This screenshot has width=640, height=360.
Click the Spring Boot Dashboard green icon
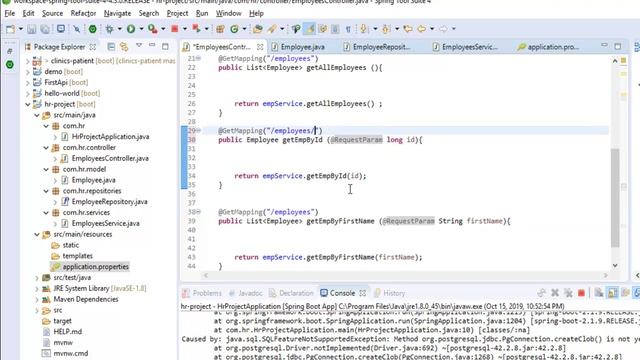pyautogui.click(x=93, y=29)
